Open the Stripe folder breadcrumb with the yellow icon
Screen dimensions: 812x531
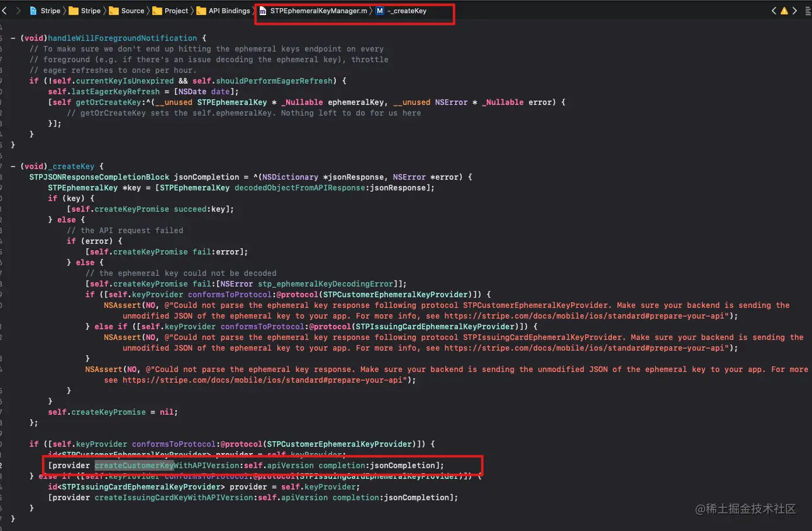pyautogui.click(x=84, y=11)
